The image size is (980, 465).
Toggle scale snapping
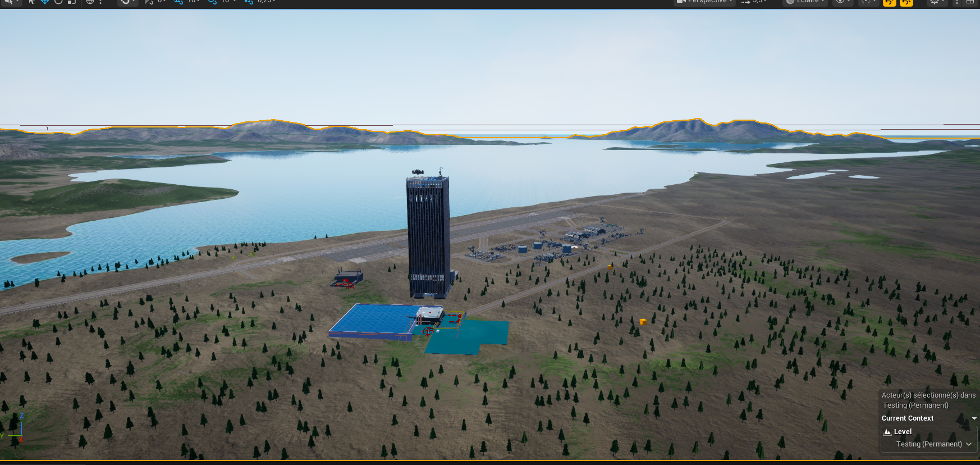[x=249, y=2]
